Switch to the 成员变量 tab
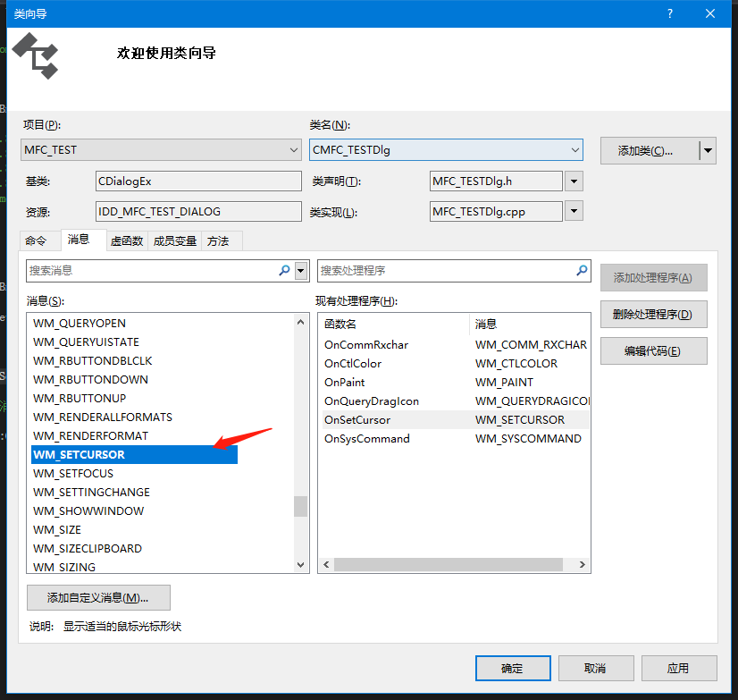 tap(174, 241)
